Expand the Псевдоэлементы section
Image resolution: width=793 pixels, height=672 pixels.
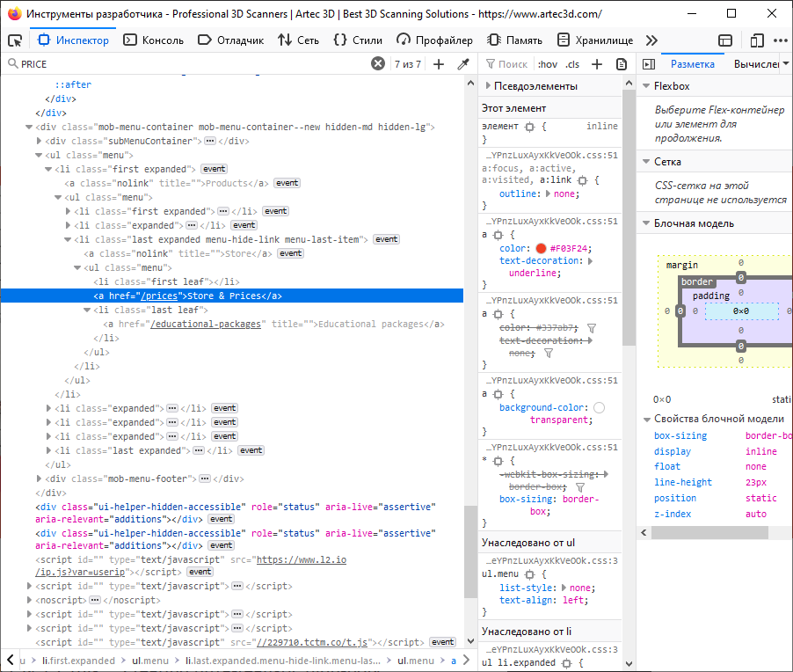(x=529, y=86)
